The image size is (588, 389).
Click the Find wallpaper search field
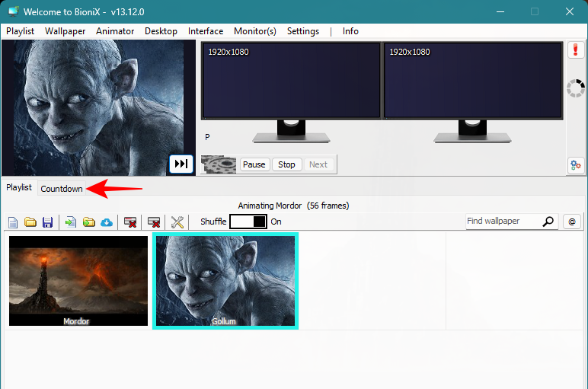[x=503, y=222]
